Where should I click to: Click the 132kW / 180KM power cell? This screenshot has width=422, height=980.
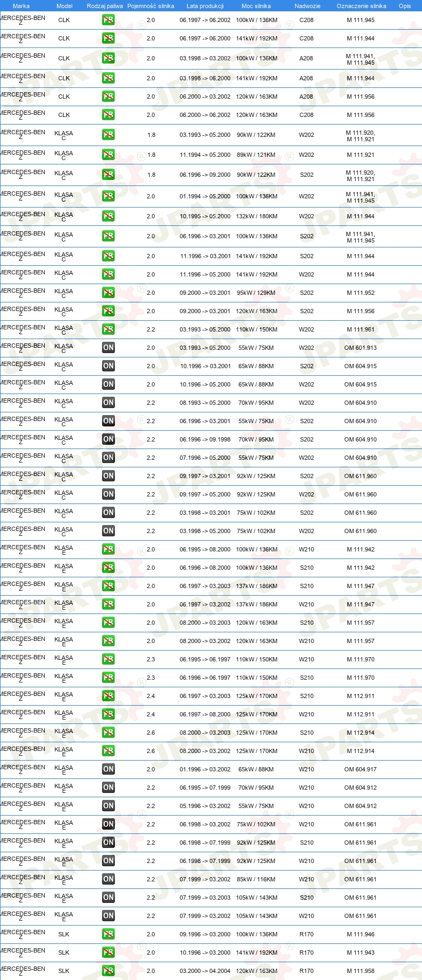coord(257,216)
